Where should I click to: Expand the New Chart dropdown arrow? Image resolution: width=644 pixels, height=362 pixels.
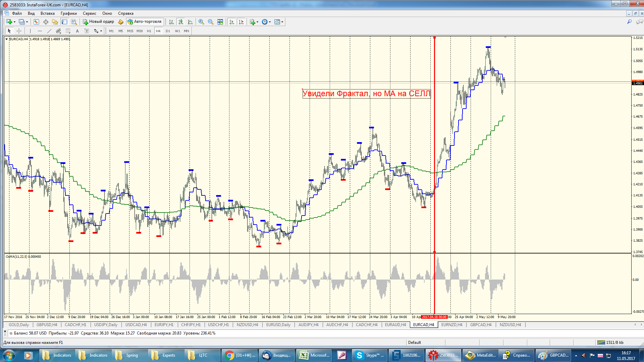coord(14,22)
